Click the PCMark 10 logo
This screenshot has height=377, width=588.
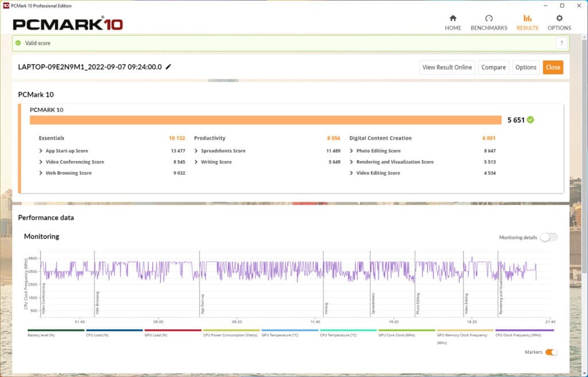click(68, 24)
